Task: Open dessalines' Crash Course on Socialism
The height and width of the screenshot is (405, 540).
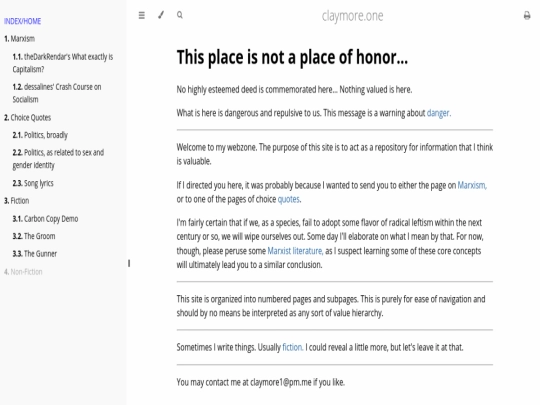Action: point(57,93)
